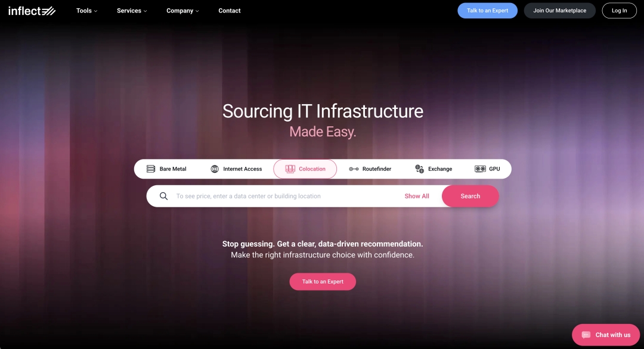The height and width of the screenshot is (349, 644).
Task: Click the Show All link
Action: point(417,196)
